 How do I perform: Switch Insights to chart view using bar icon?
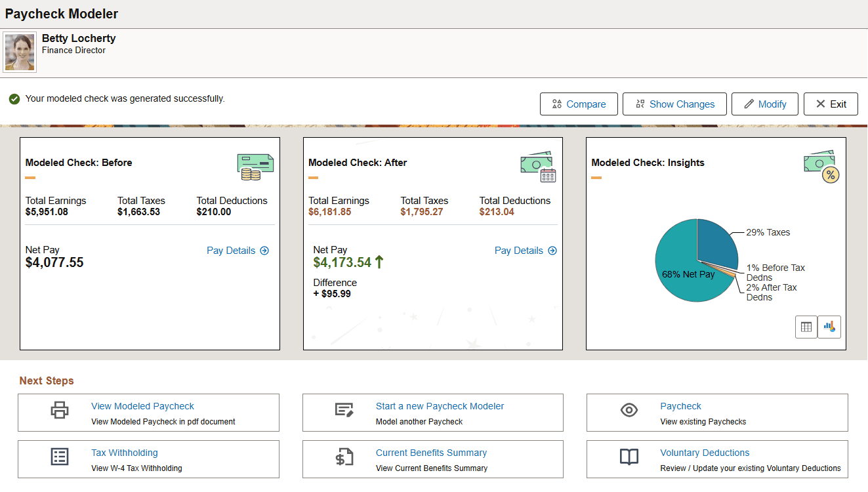coord(829,326)
